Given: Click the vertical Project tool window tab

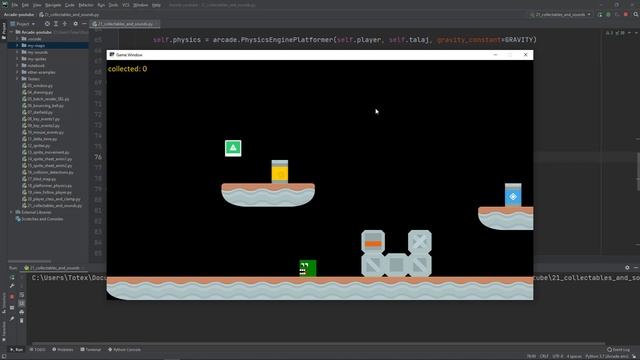Looking at the screenshot, I should [x=4, y=31].
